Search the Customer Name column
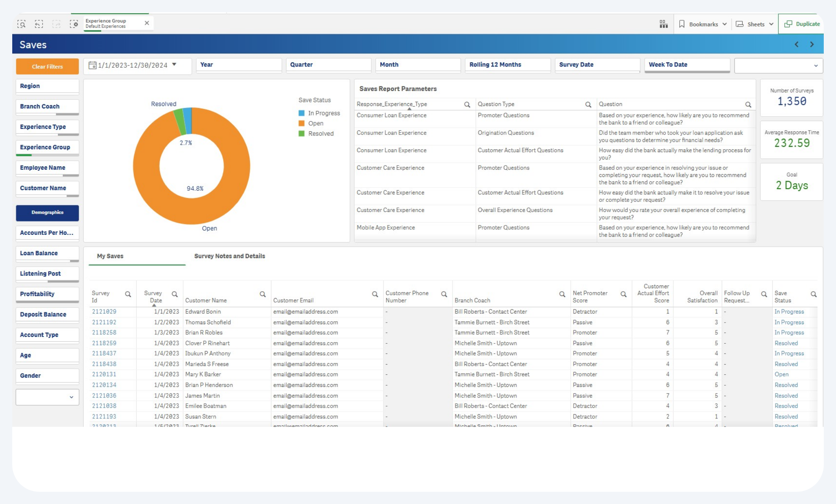The width and height of the screenshot is (836, 504). [x=262, y=294]
